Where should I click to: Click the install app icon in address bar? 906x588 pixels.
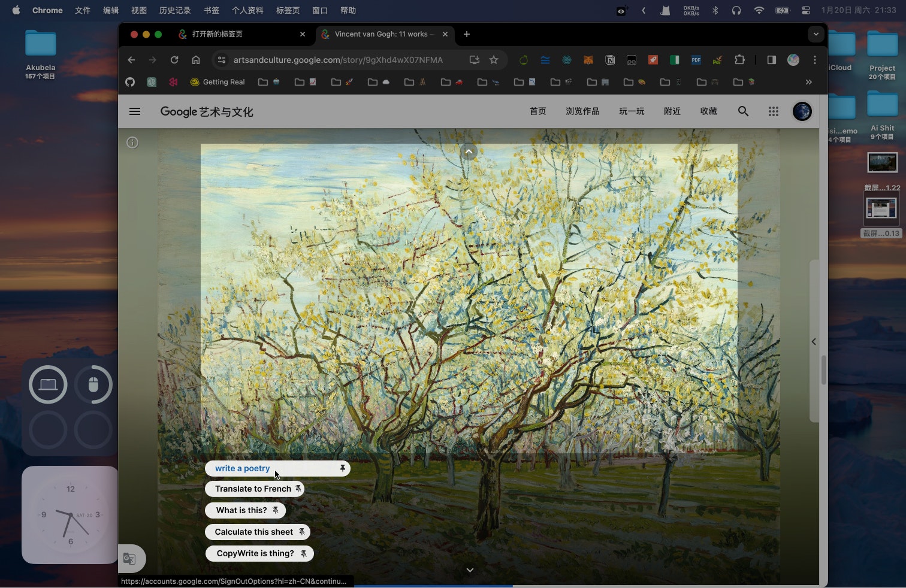point(475,60)
